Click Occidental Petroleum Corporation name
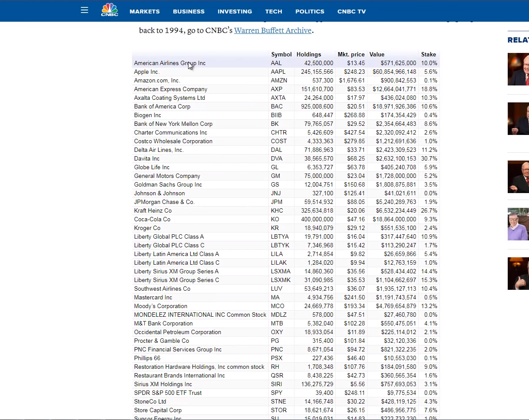Screen dimensions: 529x420 coord(178,332)
